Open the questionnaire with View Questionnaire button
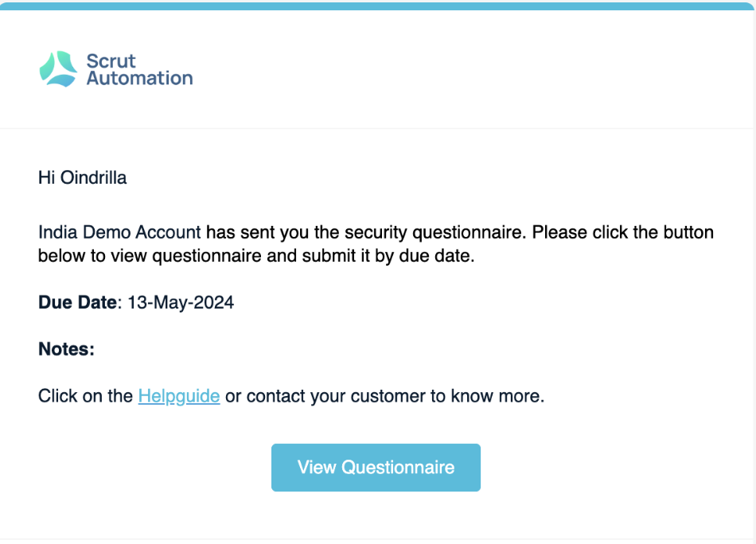756x544 pixels. [x=376, y=468]
